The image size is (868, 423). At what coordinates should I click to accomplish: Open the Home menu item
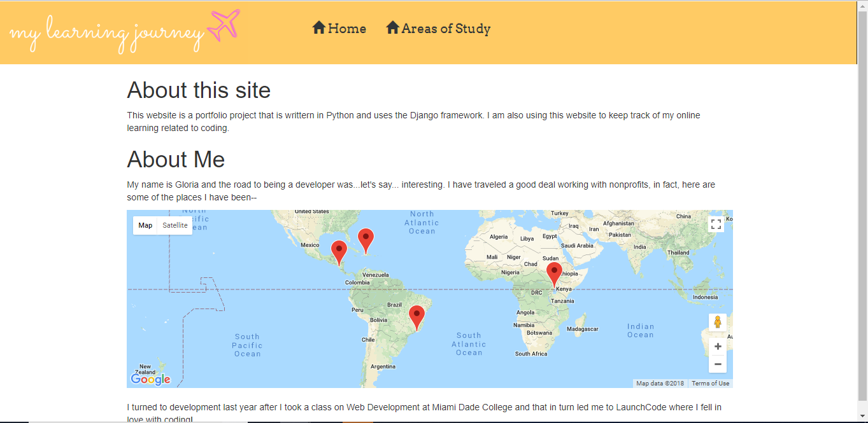coord(346,28)
